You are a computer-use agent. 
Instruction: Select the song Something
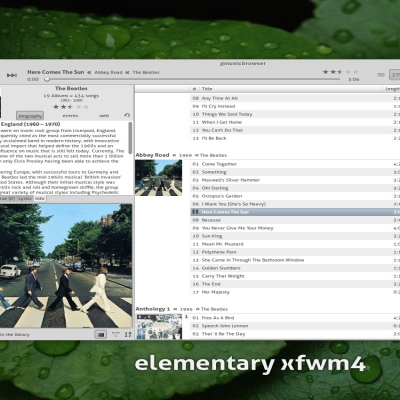pos(295,172)
